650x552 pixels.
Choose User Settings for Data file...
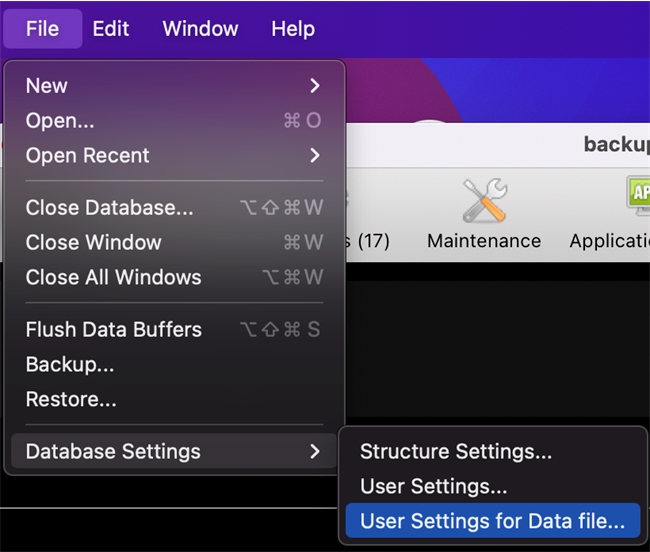pos(492,521)
